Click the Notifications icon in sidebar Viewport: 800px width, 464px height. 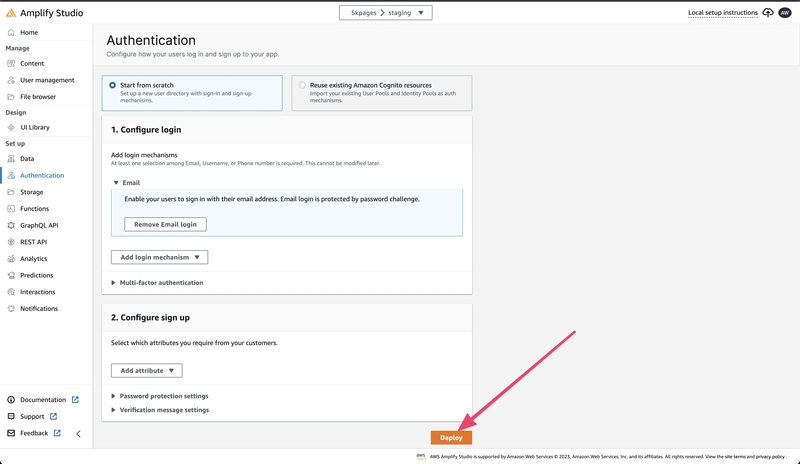(11, 308)
